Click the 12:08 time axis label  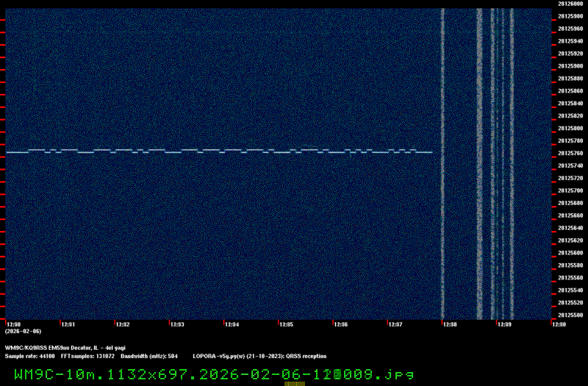450,324
